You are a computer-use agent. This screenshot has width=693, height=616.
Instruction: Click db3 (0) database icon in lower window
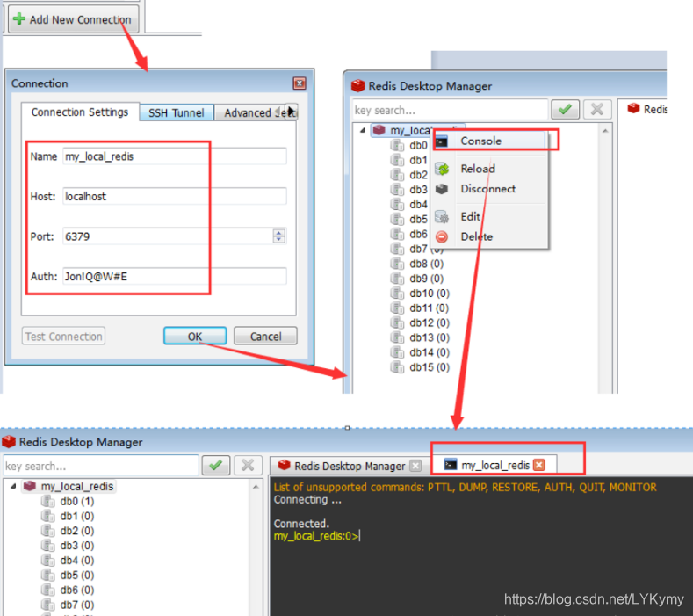click(47, 546)
